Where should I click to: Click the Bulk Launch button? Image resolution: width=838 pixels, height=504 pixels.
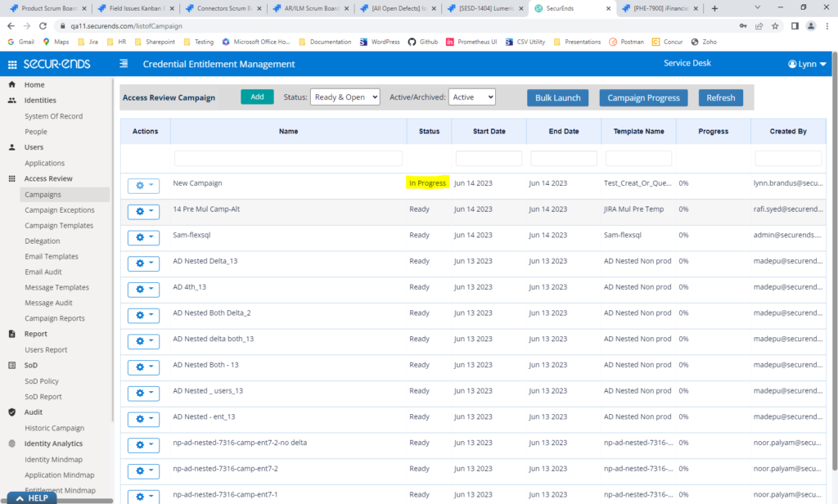(557, 98)
